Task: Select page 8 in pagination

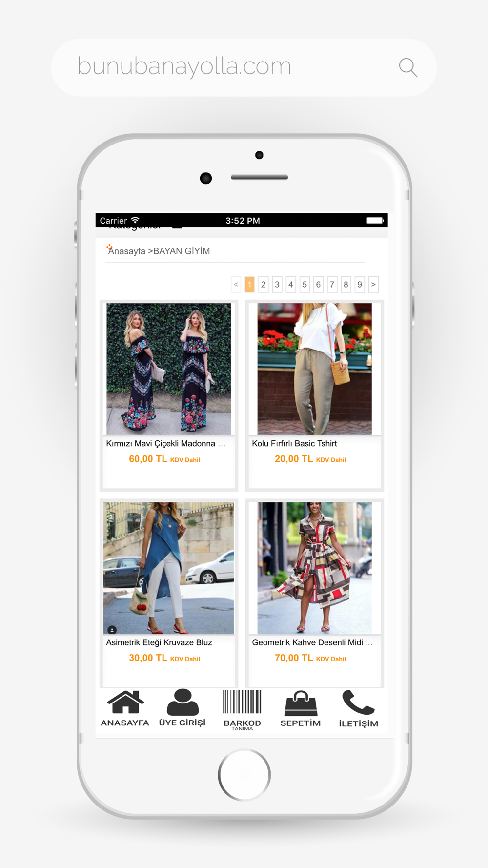Action: [x=346, y=284]
